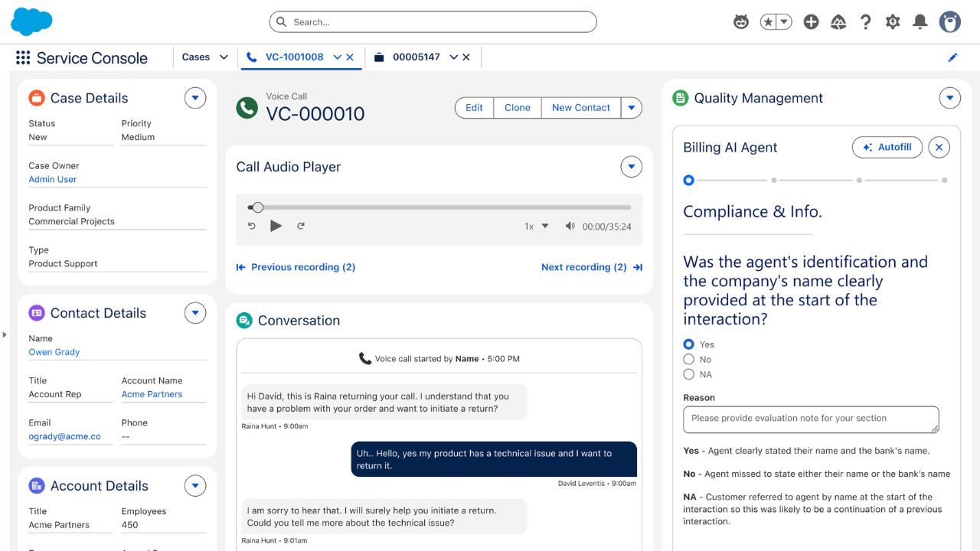Open more actions dropdown beside New Contact
Image resolution: width=980 pixels, height=551 pixels.
pos(631,108)
